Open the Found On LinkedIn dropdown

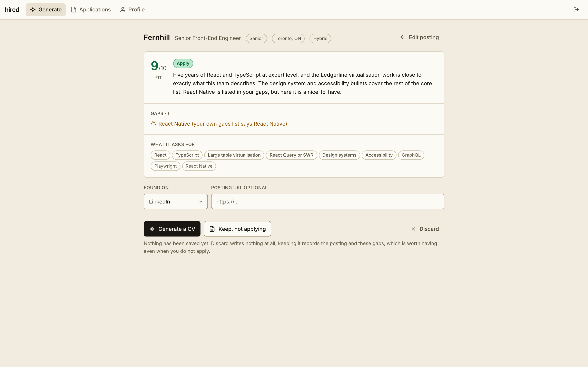tap(176, 201)
